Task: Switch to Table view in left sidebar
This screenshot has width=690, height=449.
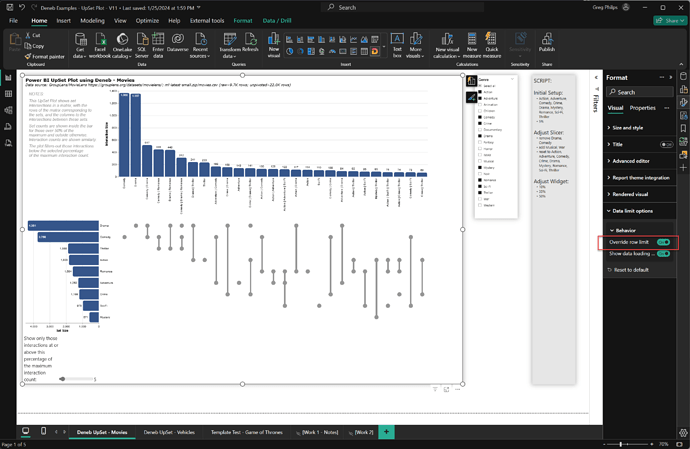Action: 8,94
